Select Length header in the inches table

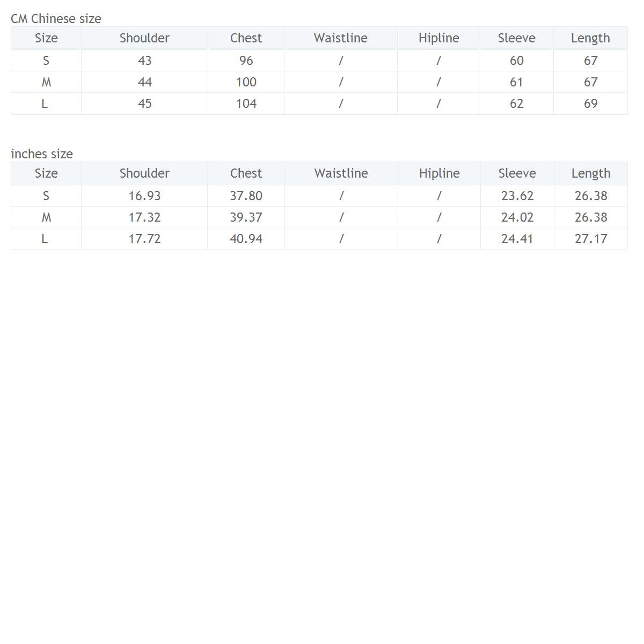click(x=590, y=173)
